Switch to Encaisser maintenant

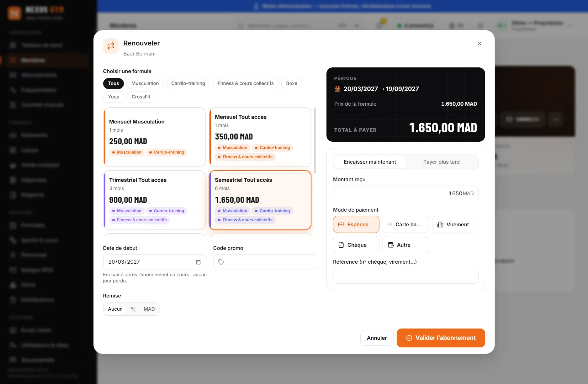click(370, 162)
